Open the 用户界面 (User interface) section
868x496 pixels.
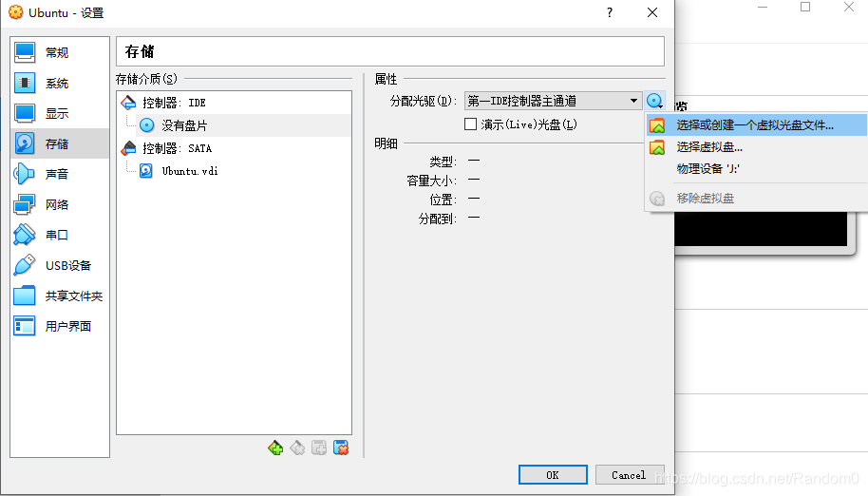coord(59,327)
